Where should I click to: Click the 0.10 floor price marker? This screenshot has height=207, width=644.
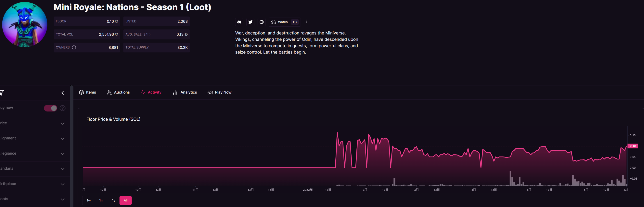pyautogui.click(x=633, y=146)
